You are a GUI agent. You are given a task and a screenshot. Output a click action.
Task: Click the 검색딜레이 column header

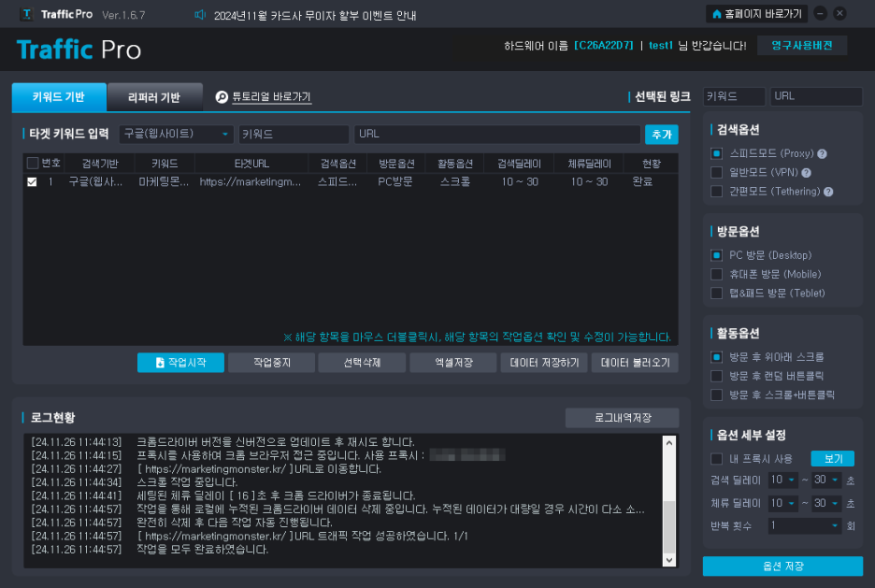click(x=519, y=164)
